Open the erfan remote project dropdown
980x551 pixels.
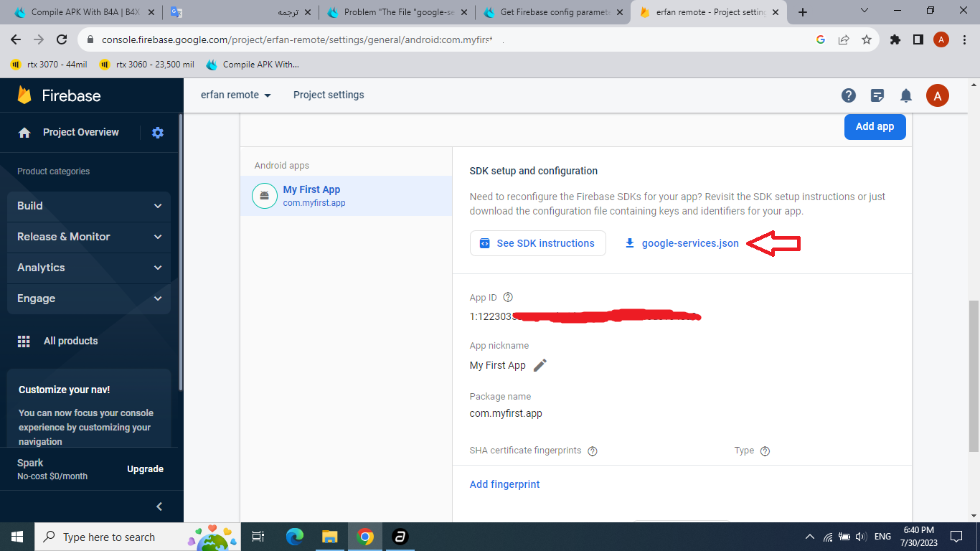click(236, 95)
